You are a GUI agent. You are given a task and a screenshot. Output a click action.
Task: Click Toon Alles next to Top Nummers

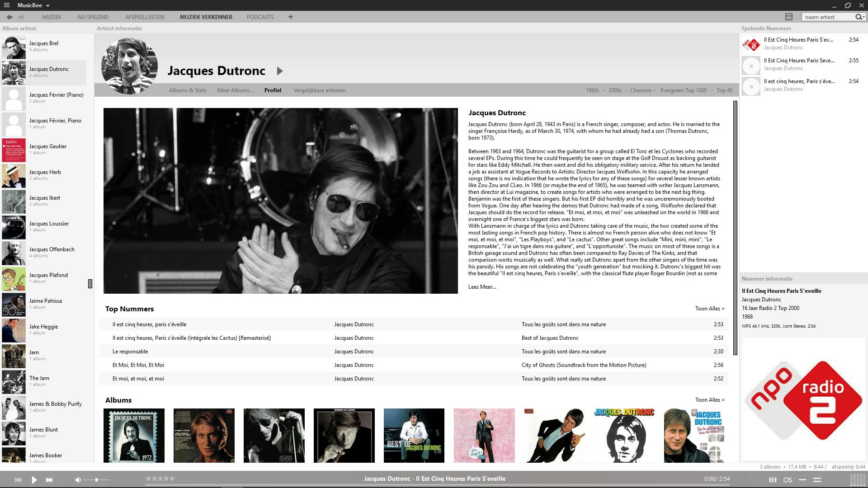click(x=709, y=309)
